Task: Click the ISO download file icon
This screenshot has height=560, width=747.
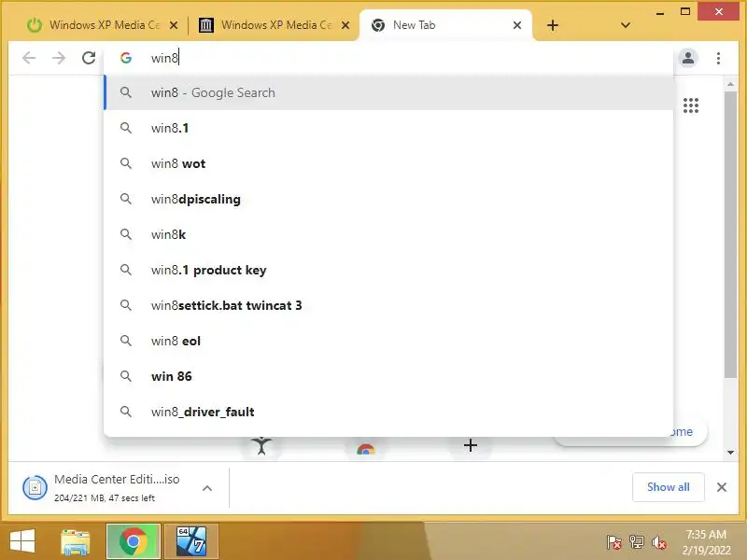Action: tap(35, 487)
